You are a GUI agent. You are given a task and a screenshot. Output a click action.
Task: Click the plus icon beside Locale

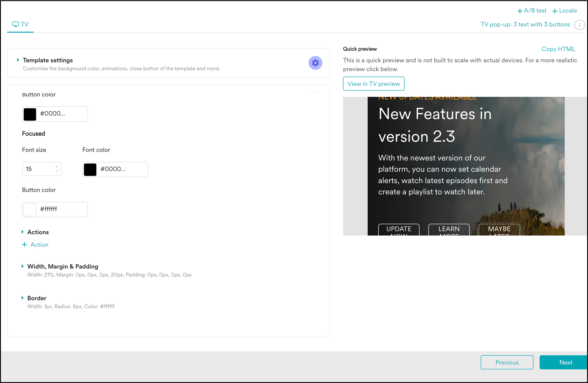tap(554, 11)
